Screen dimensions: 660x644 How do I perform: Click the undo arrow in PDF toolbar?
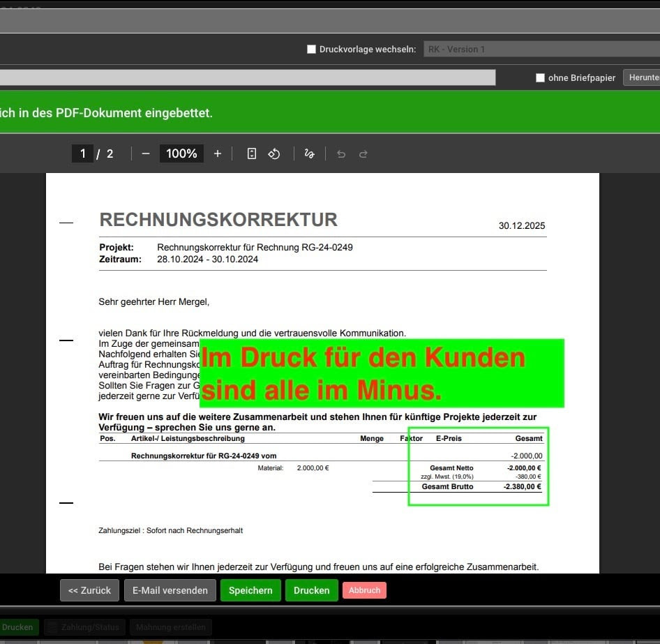(x=341, y=154)
